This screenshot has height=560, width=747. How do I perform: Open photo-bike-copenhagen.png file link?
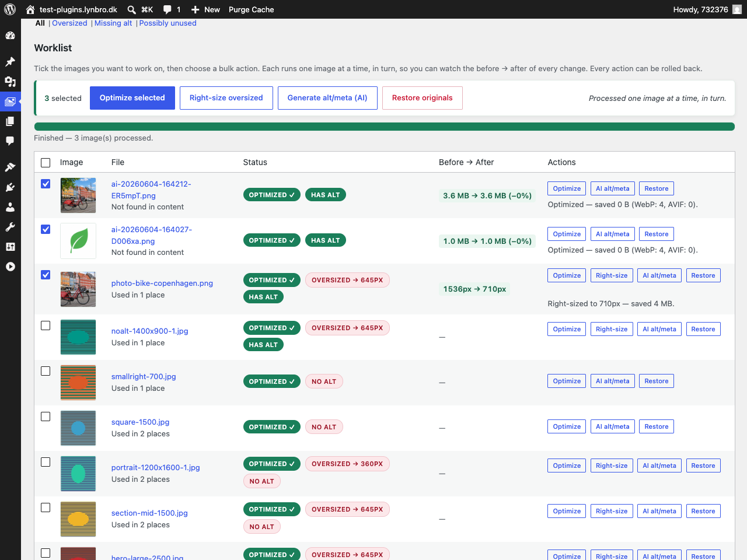162,283
